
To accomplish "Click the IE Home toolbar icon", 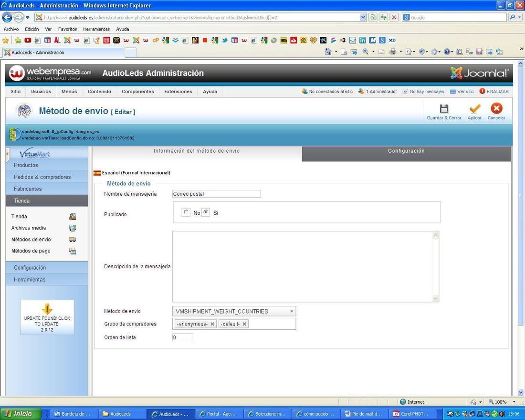I will pyautogui.click(x=328, y=52).
